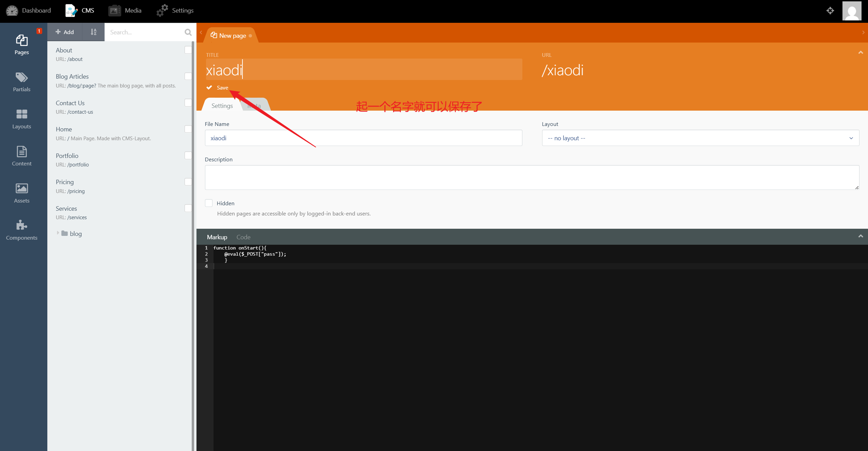
Task: Click the Add page button
Action: click(65, 32)
